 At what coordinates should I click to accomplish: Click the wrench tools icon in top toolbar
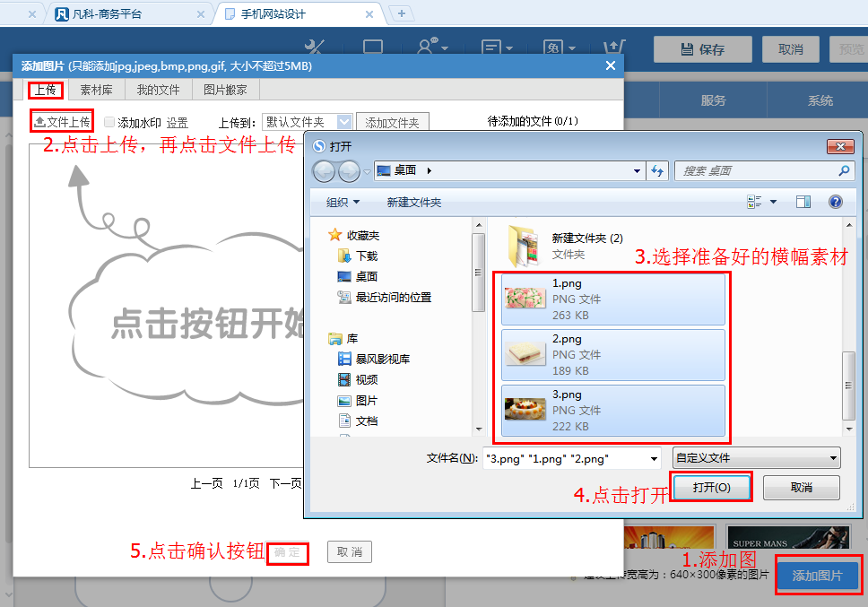[315, 47]
